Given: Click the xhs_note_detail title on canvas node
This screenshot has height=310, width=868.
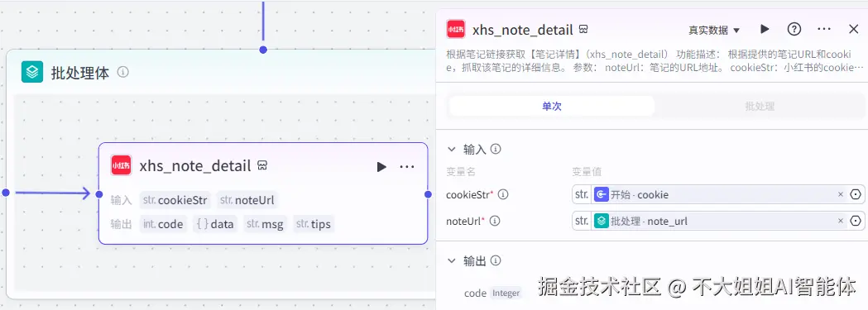Looking at the screenshot, I should point(195,166).
